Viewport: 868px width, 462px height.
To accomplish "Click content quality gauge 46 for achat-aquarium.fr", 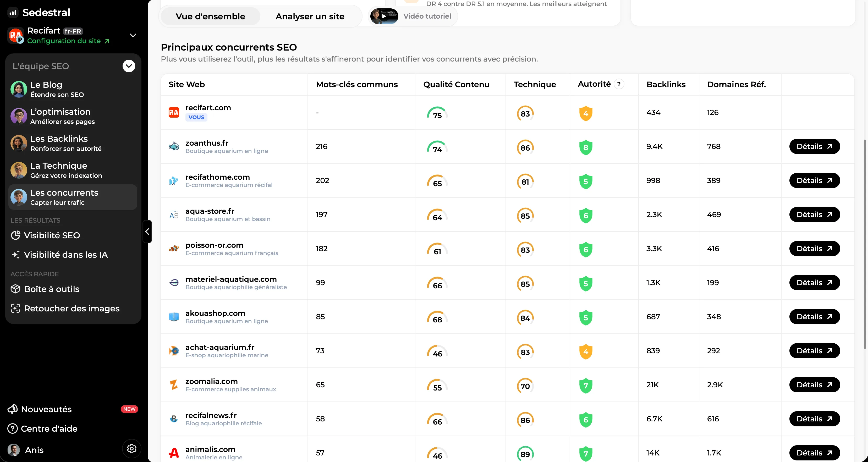I will (437, 352).
